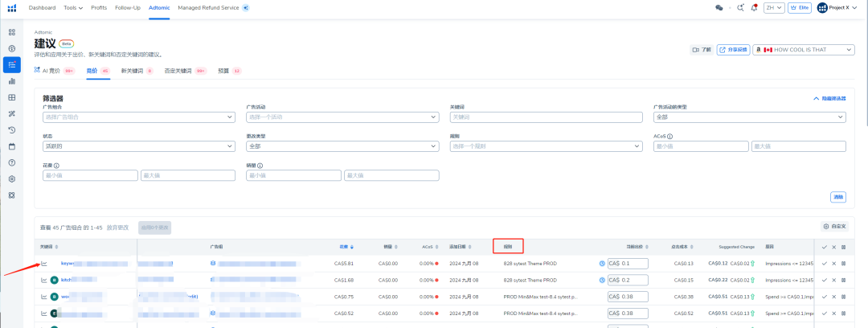Viewport: 868px width, 328px height.
Task: Click the 销量 info icon in filters
Action: point(260,165)
